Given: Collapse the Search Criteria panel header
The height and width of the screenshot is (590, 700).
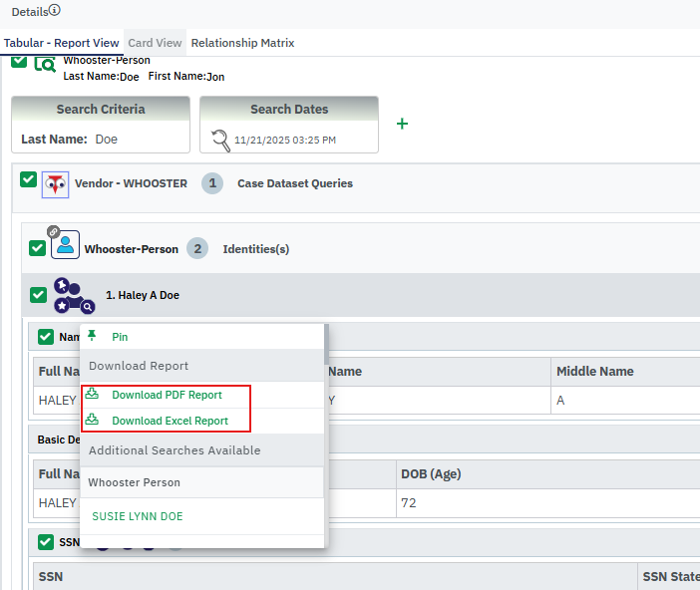Looking at the screenshot, I should pyautogui.click(x=101, y=110).
